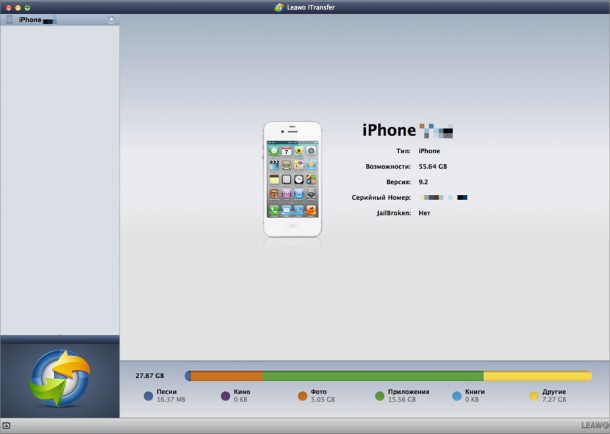This screenshot has width=610, height=434.
Task: Click the small panel toggle icon in status bar
Action: pyautogui.click(x=6, y=425)
